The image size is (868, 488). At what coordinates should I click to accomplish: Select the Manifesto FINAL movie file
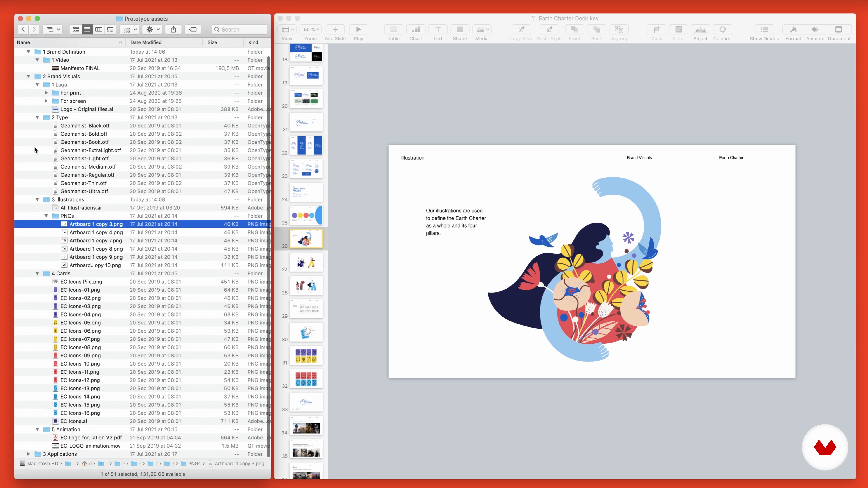(x=143, y=68)
